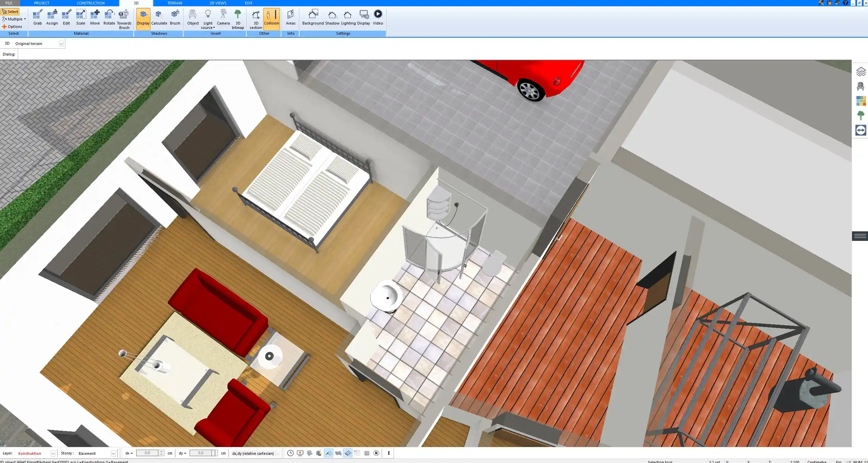This screenshot has height=463, width=868.
Task: Open Lighting settings
Action: pyautogui.click(x=348, y=18)
